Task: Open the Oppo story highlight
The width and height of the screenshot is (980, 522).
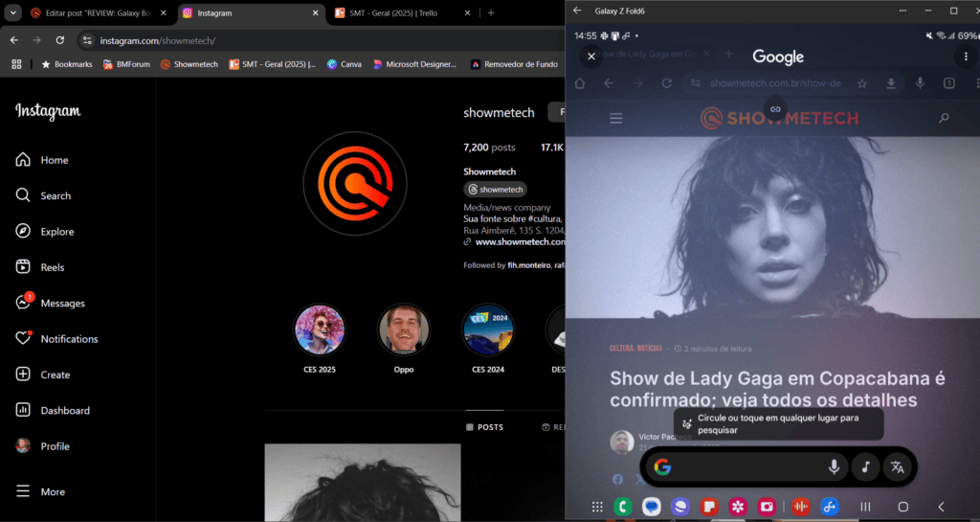Action: [x=403, y=330]
